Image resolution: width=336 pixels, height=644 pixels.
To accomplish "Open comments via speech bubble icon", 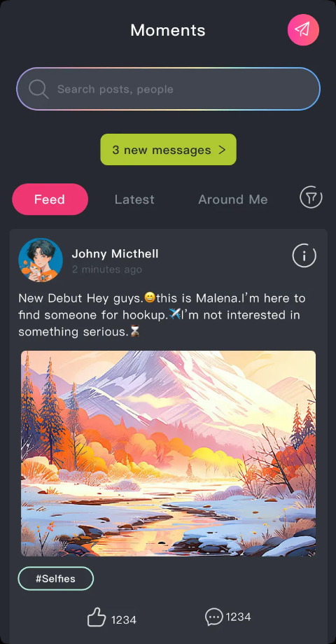I will point(214,617).
